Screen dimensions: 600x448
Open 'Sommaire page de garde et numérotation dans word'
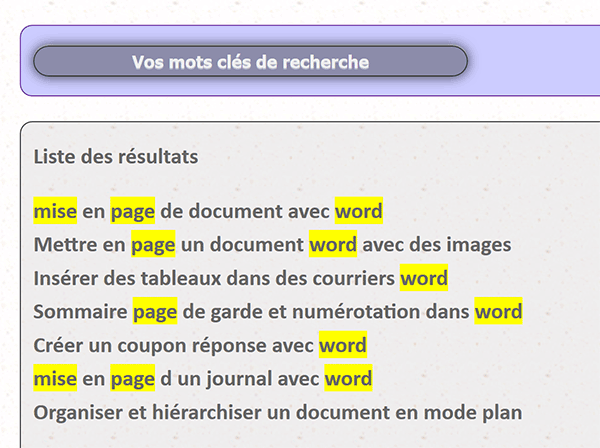click(x=278, y=311)
